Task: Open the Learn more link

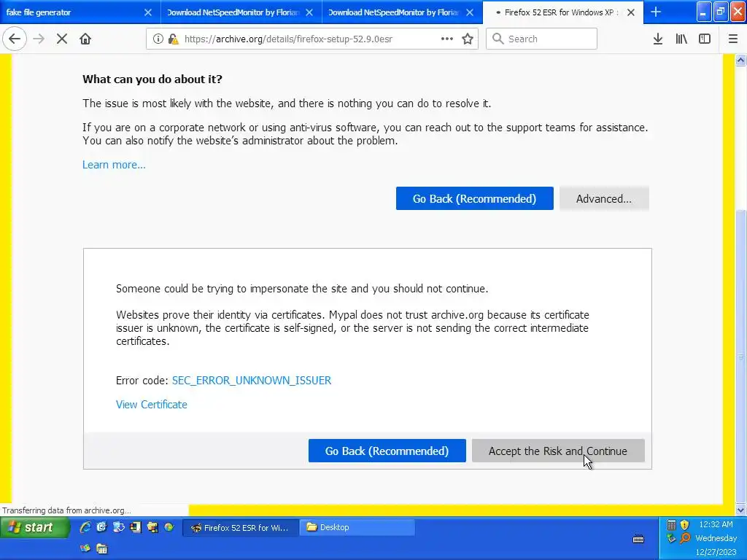Action: coord(114,165)
